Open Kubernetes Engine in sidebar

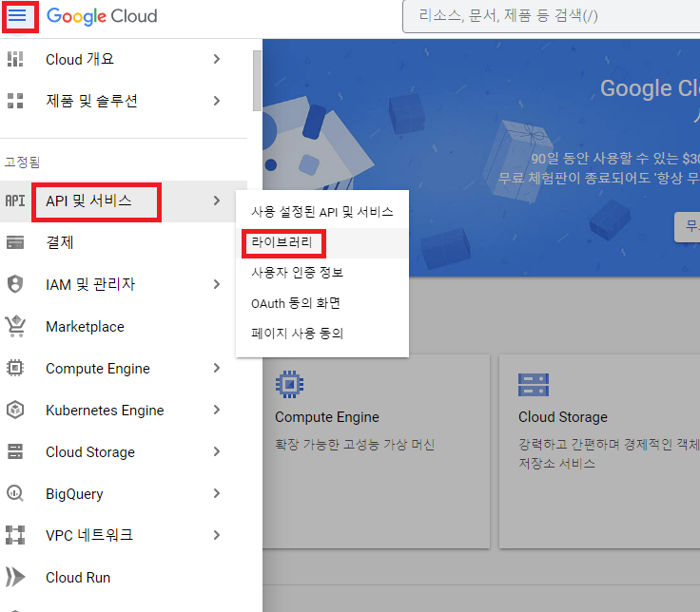coord(105,410)
